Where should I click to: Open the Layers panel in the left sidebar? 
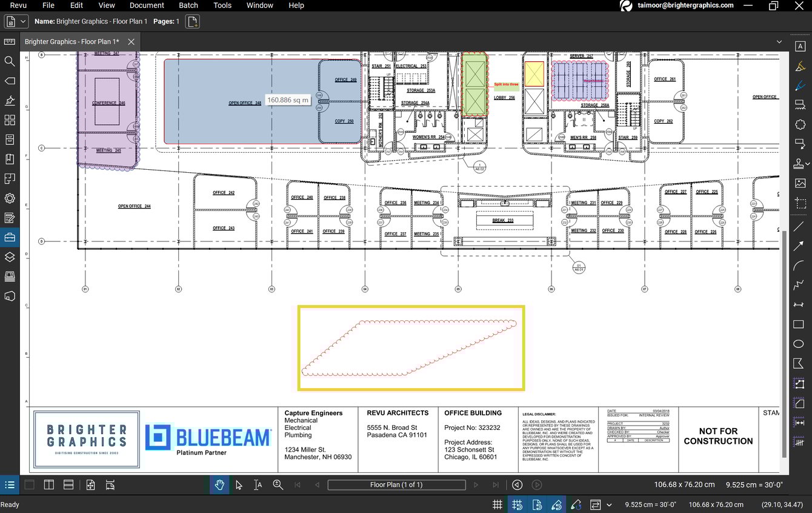point(9,256)
